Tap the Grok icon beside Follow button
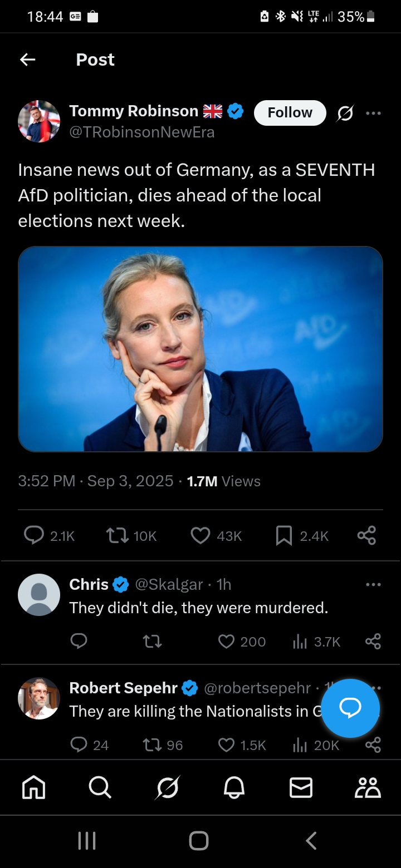The width and height of the screenshot is (401, 868). 345,113
